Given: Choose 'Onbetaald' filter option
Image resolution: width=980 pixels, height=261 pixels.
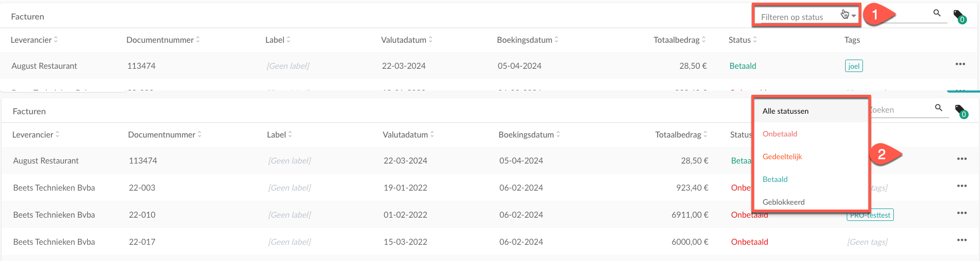Looking at the screenshot, I should coord(780,134).
